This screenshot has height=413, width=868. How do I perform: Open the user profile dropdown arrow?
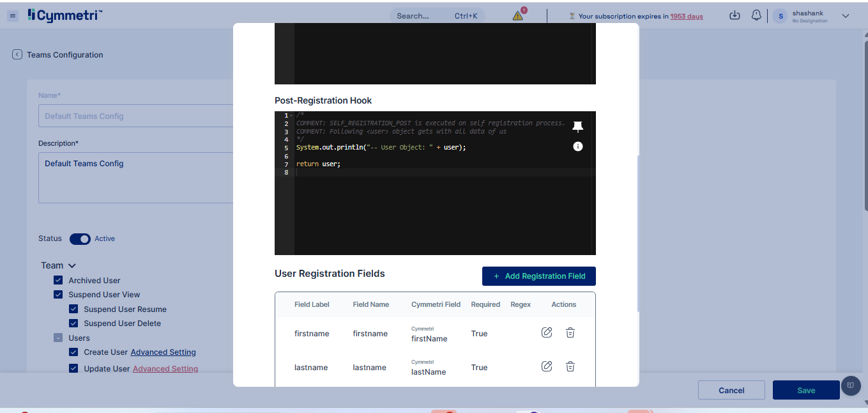[846, 16]
